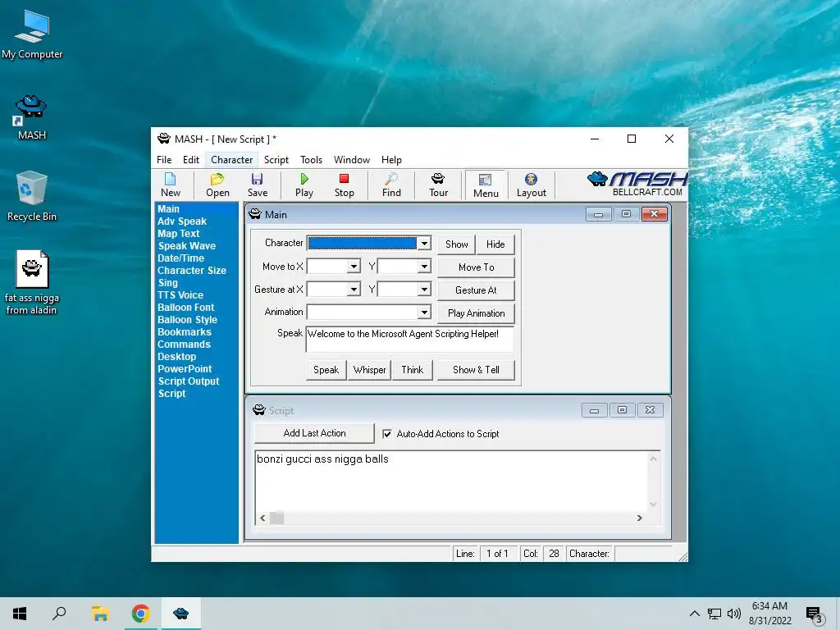Select Balloon Font in the sidebar
This screenshot has width=840, height=630.
pyautogui.click(x=185, y=308)
